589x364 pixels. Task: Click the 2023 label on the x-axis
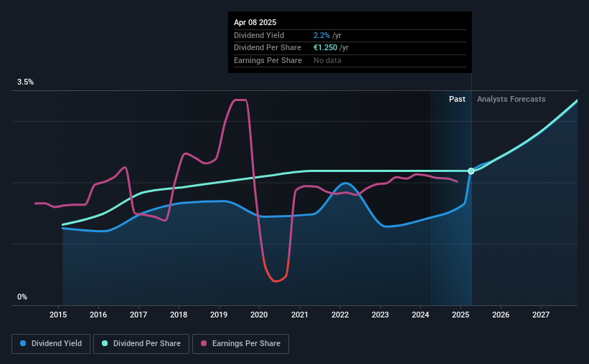click(380, 315)
